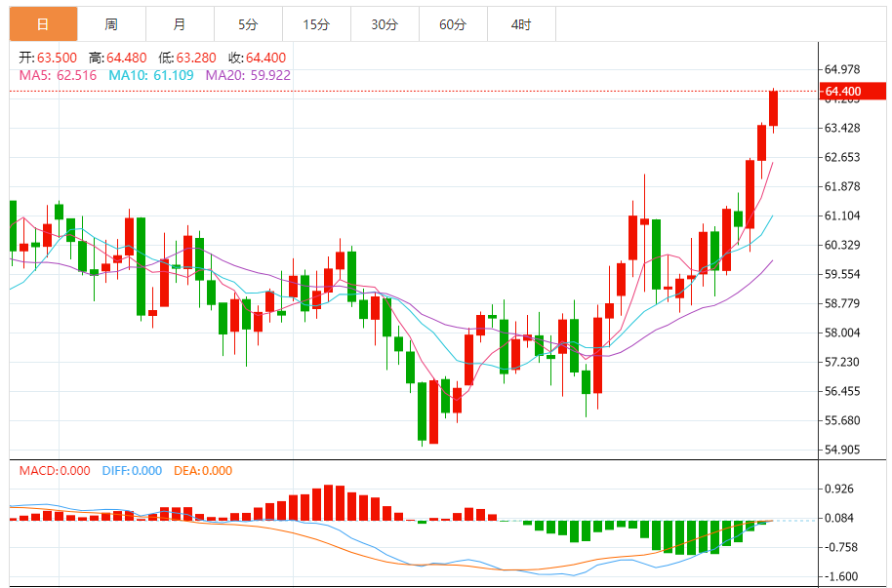Click the latest red candlestick at far right

pyautogui.click(x=774, y=108)
